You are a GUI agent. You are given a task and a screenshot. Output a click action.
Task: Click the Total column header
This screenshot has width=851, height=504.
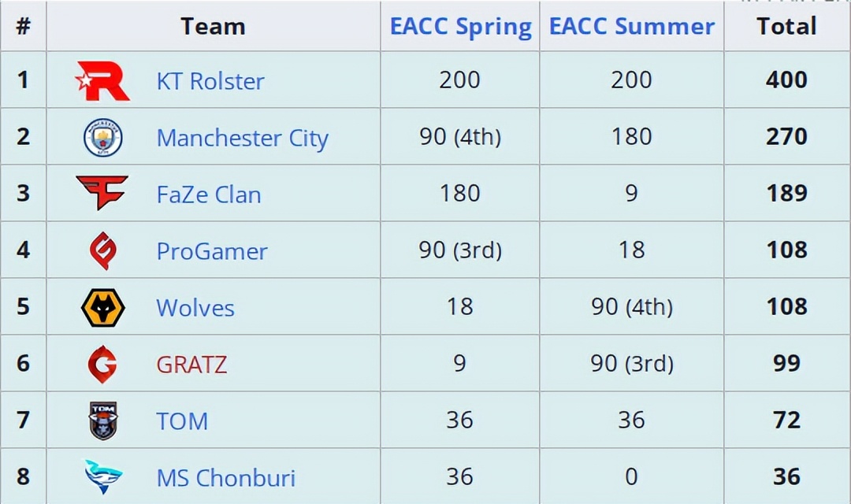786,26
